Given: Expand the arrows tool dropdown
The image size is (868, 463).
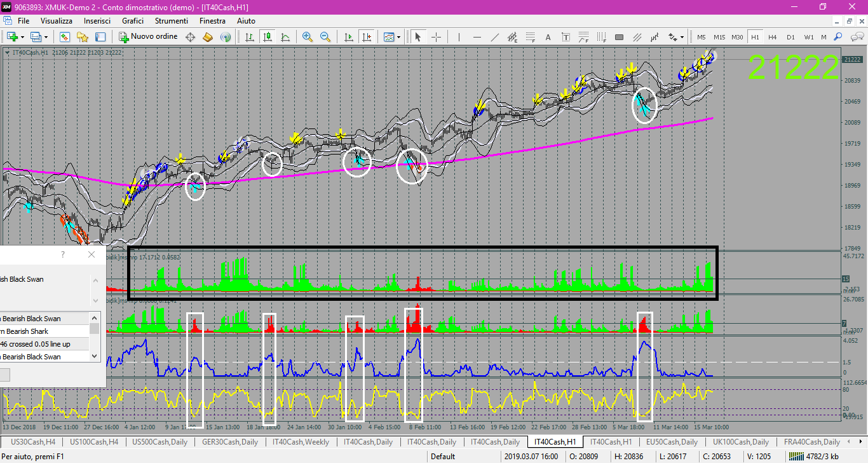Looking at the screenshot, I should [683, 37].
